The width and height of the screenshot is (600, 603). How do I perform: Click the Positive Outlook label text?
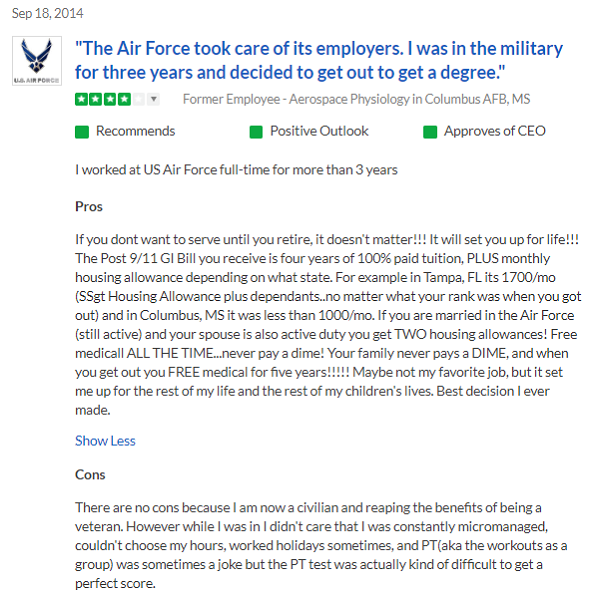tap(319, 131)
